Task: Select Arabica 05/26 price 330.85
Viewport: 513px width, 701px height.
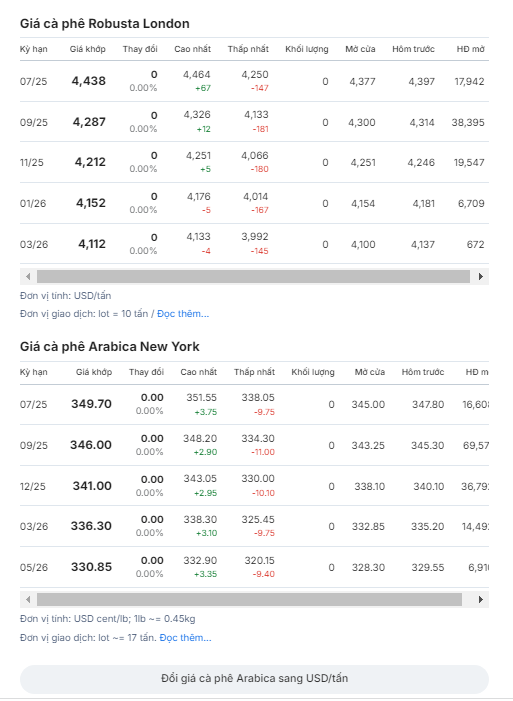Action: (91, 567)
